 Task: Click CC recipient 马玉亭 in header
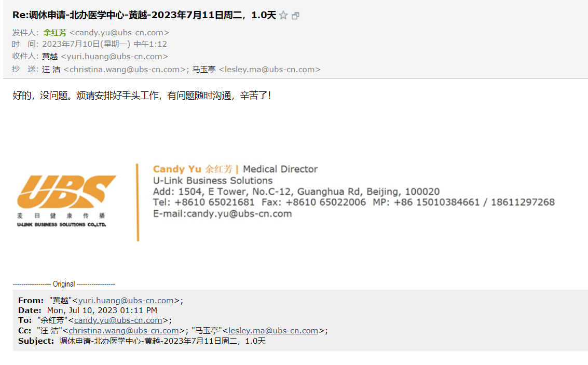[203, 69]
